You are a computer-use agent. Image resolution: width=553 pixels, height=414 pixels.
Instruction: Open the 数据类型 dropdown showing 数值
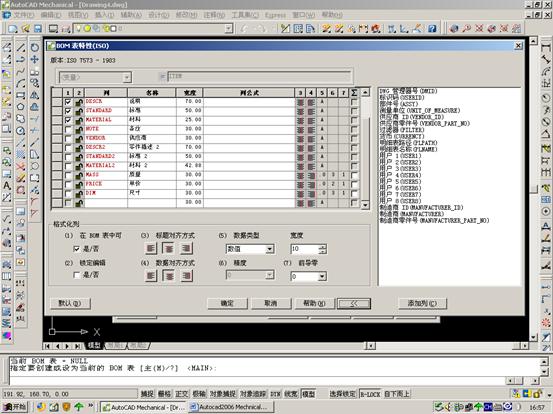click(x=269, y=249)
